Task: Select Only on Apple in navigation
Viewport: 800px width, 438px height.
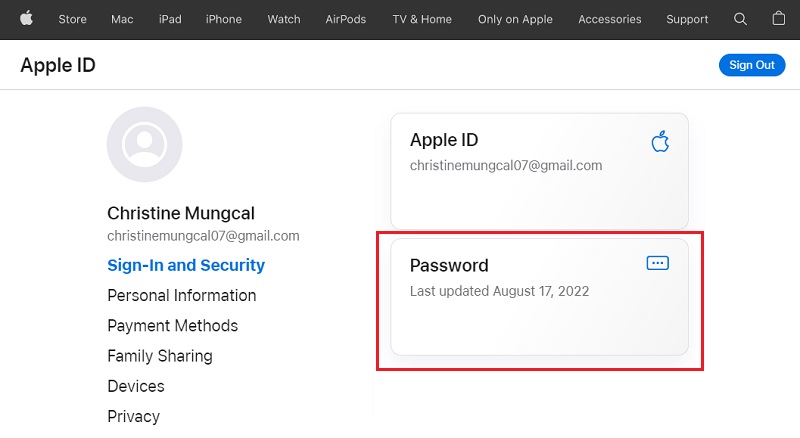Action: coord(517,19)
